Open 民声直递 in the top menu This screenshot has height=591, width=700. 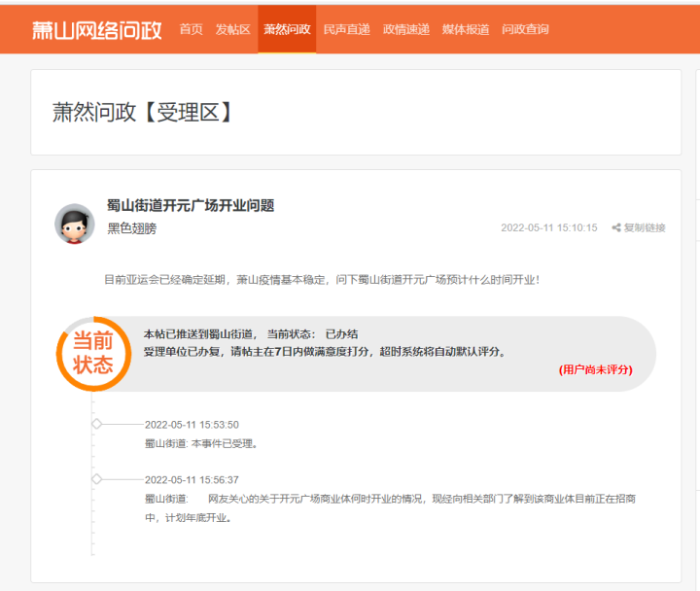[346, 29]
